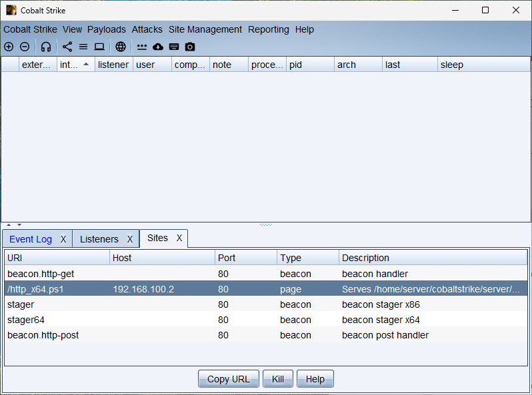Image resolution: width=532 pixels, height=395 pixels.
Task: Click the Kill button
Action: [x=277, y=379]
